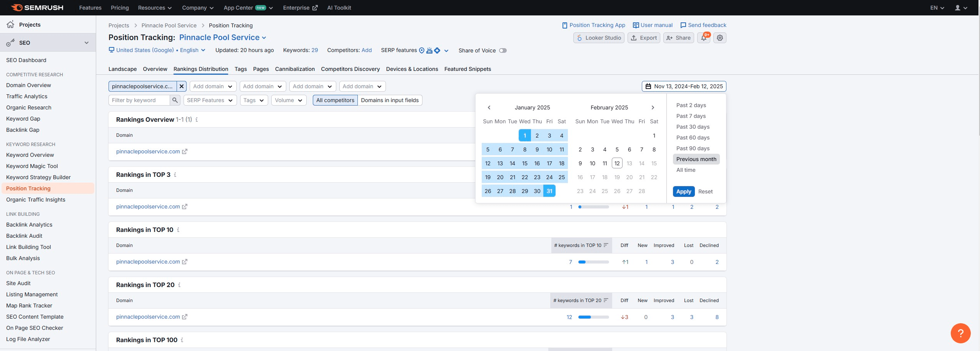Open the Volume filter dropdown
The height and width of the screenshot is (351, 980).
(289, 100)
